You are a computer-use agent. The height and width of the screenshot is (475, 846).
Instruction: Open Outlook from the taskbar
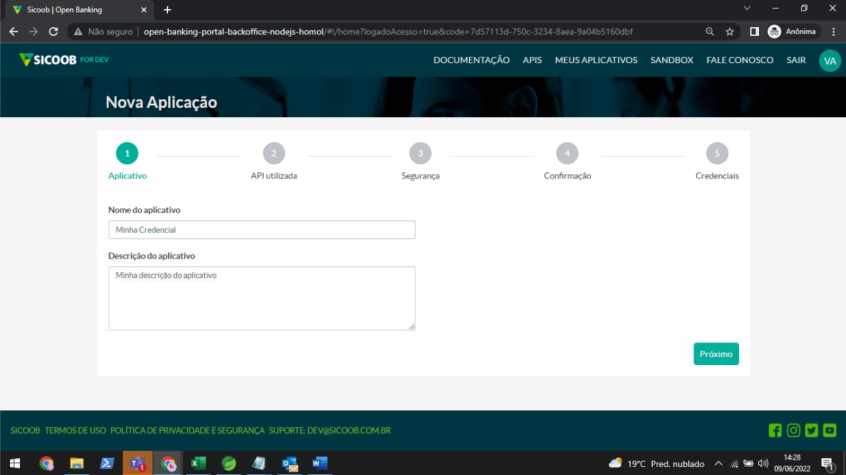pos(289,463)
